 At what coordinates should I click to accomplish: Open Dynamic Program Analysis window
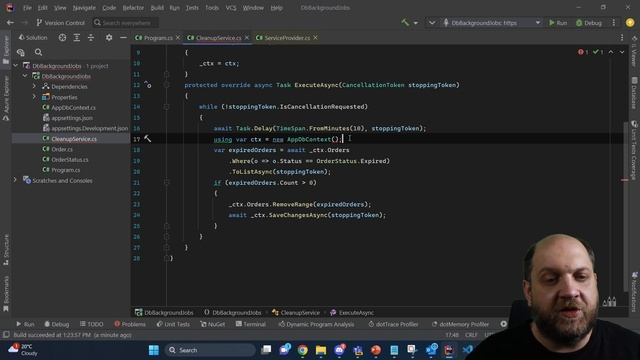pyautogui.click(x=316, y=324)
